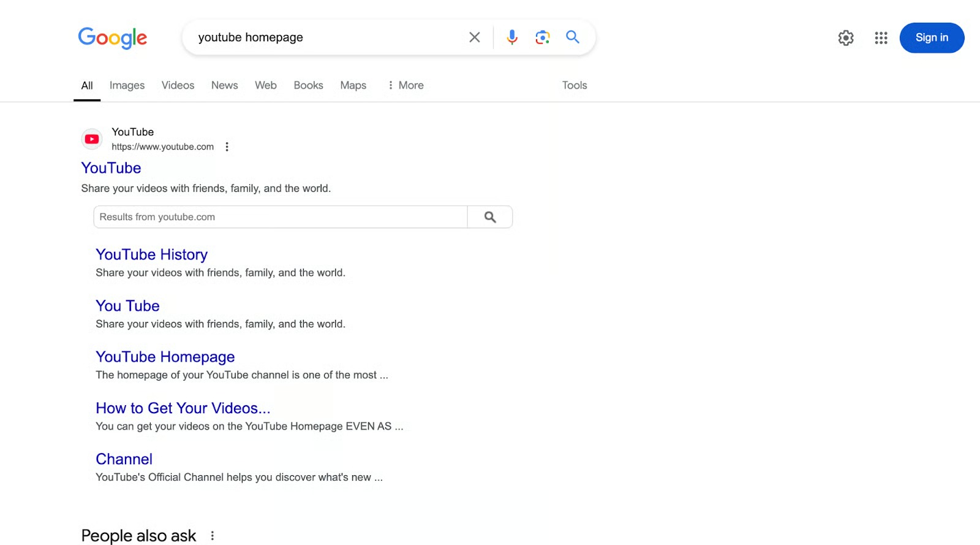The image size is (980, 545).
Task: Expand the More search filters menu
Action: coord(405,85)
